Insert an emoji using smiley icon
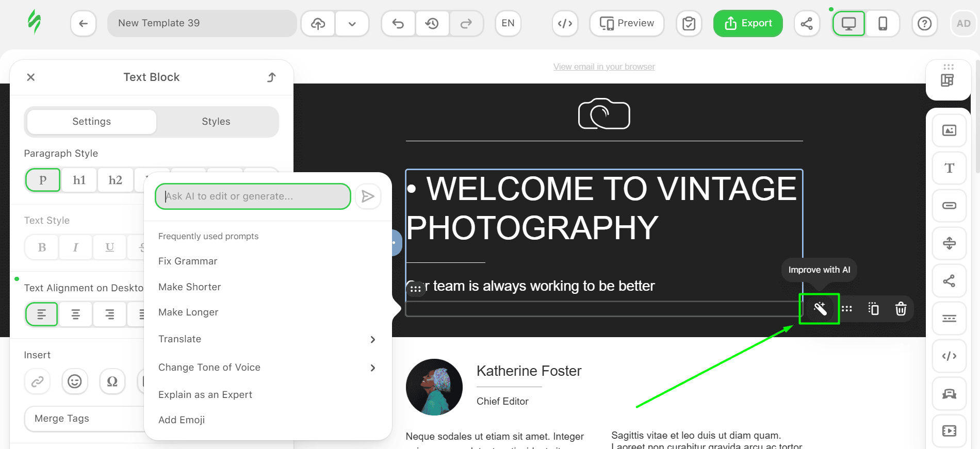Viewport: 980px width, 449px height. (x=75, y=381)
